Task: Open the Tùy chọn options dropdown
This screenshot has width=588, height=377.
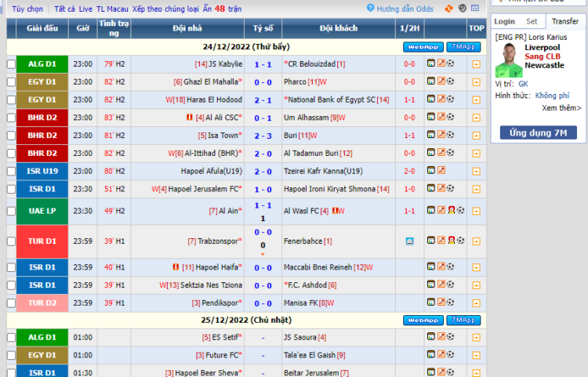Action: coord(27,9)
